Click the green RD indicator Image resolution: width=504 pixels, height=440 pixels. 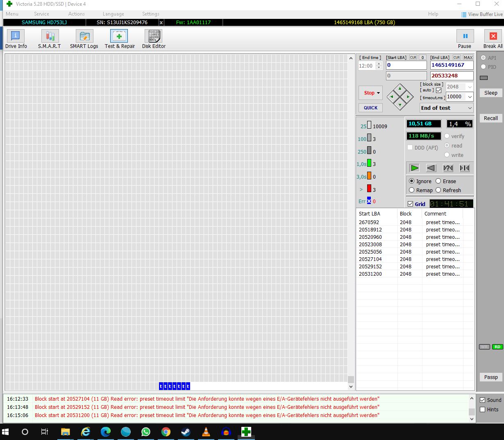click(497, 347)
